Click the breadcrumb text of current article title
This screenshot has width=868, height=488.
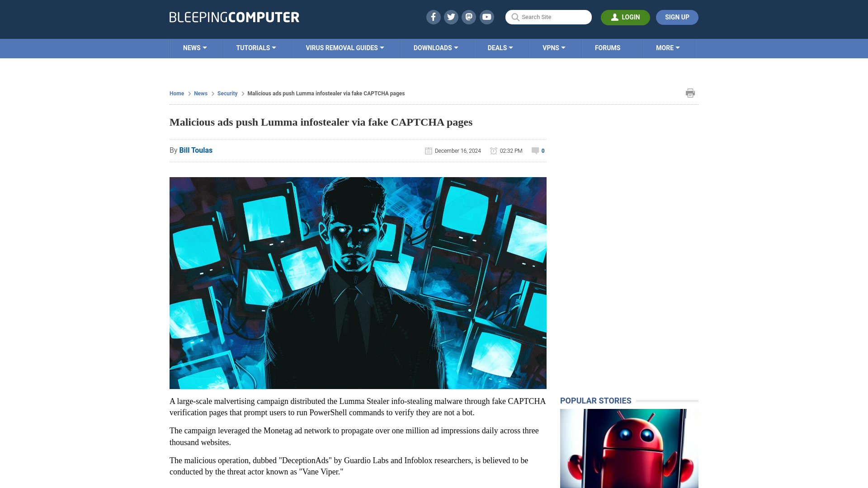(x=326, y=94)
